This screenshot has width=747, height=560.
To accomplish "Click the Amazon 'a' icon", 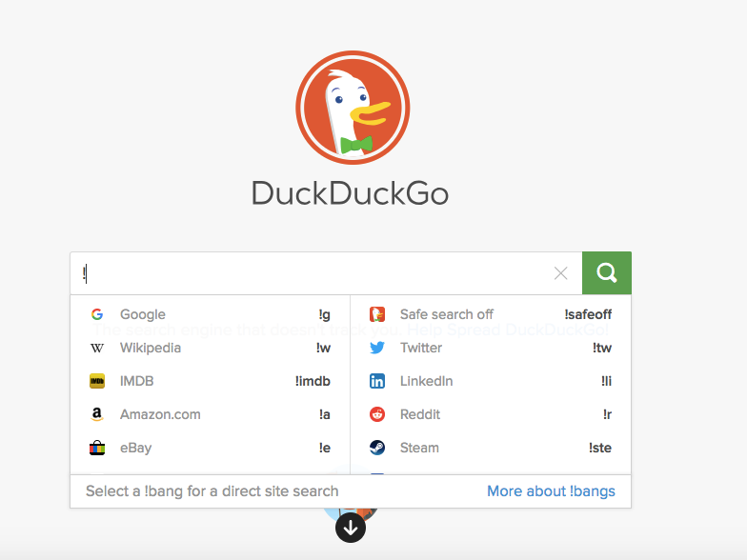I will pos(97,414).
